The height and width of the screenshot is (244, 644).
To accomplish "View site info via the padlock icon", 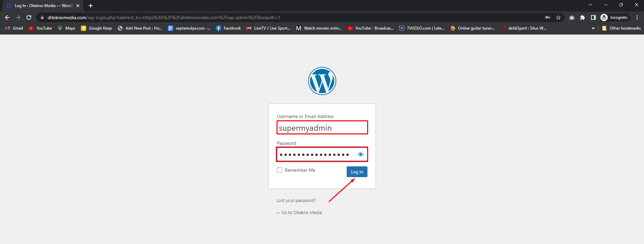I will (42, 17).
